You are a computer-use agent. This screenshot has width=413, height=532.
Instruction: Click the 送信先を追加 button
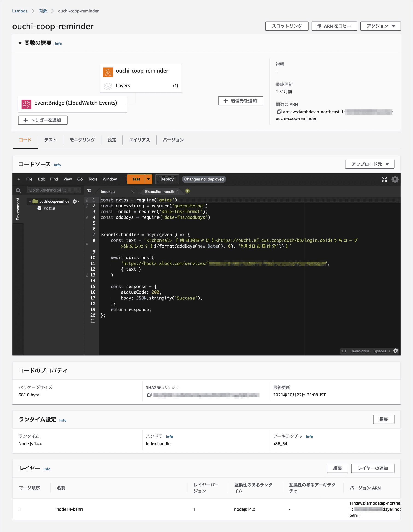click(241, 101)
